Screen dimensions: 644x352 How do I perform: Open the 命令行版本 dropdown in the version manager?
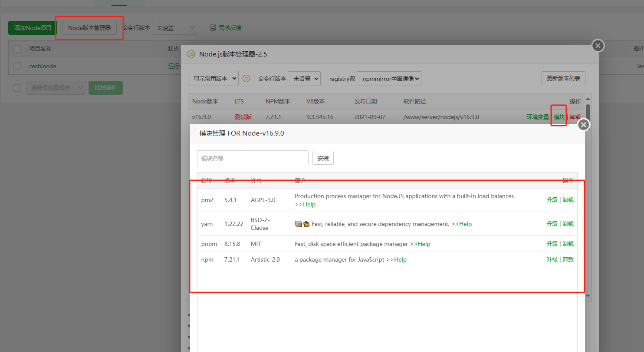coord(304,79)
